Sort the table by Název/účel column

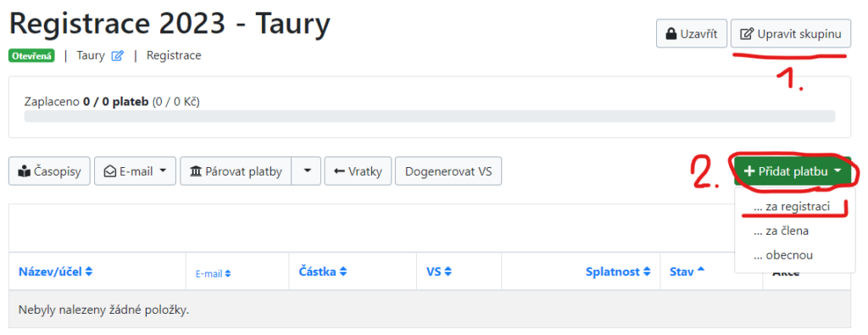pos(56,272)
